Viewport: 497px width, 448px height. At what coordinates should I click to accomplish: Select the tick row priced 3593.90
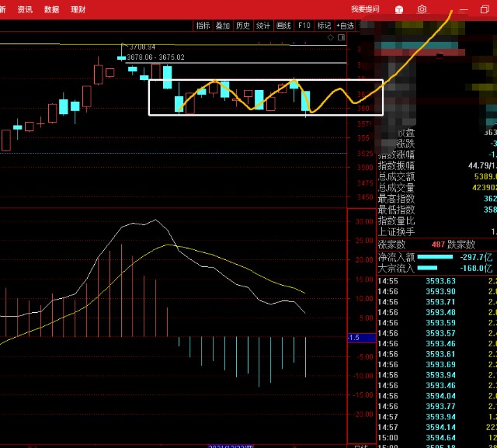point(437,291)
